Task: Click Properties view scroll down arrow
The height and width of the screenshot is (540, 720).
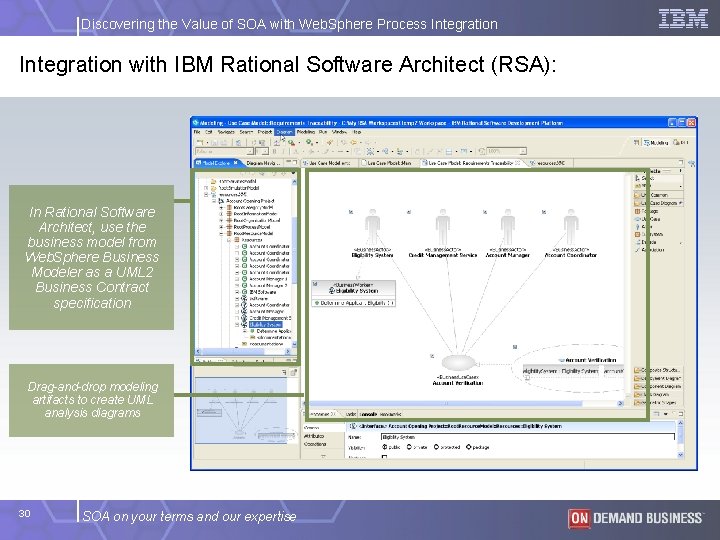Action: (x=680, y=455)
